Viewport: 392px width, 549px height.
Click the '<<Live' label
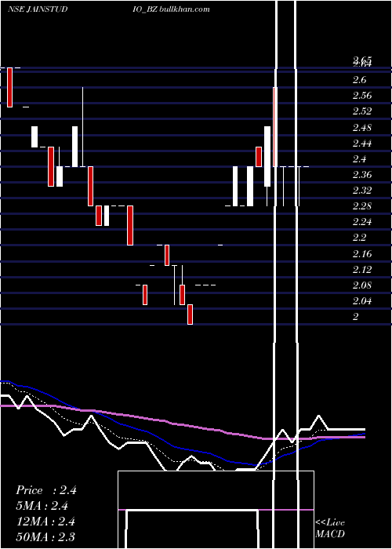click(x=330, y=523)
